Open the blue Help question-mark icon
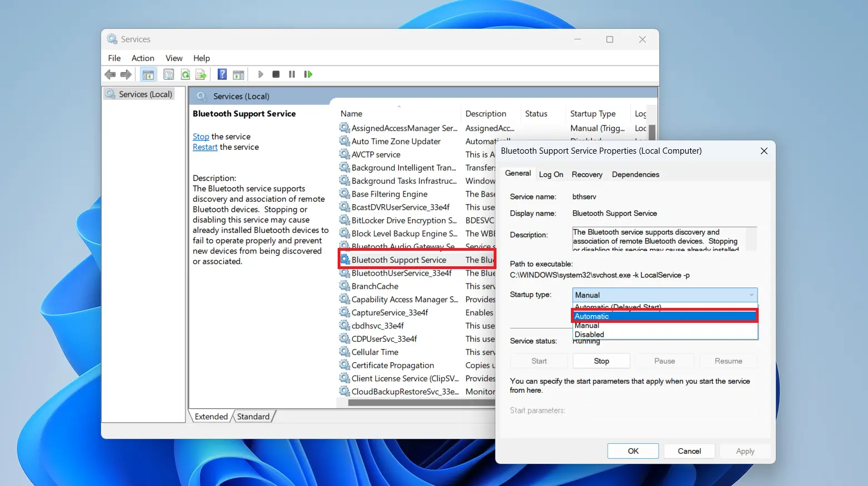868x486 pixels. tap(222, 74)
